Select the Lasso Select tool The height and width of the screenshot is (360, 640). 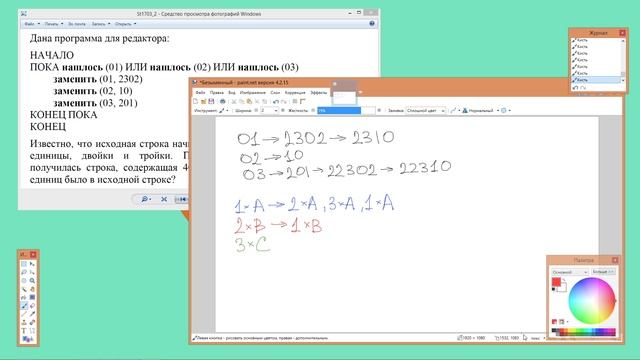tap(24, 272)
